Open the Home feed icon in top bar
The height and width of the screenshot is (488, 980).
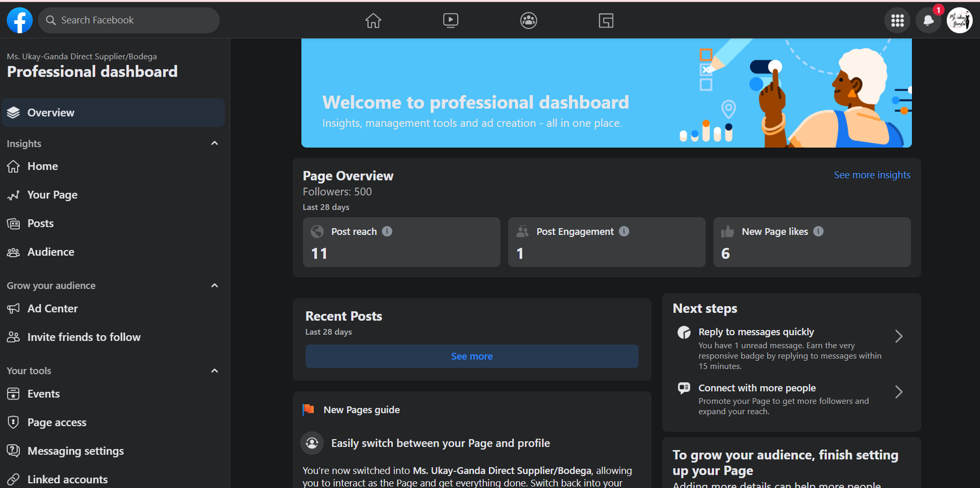tap(373, 20)
